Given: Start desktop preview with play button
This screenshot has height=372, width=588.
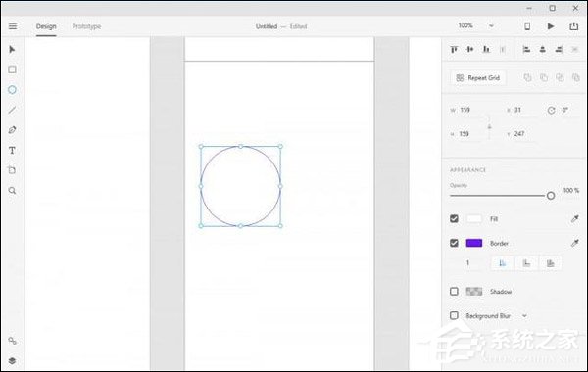Looking at the screenshot, I should (x=551, y=26).
